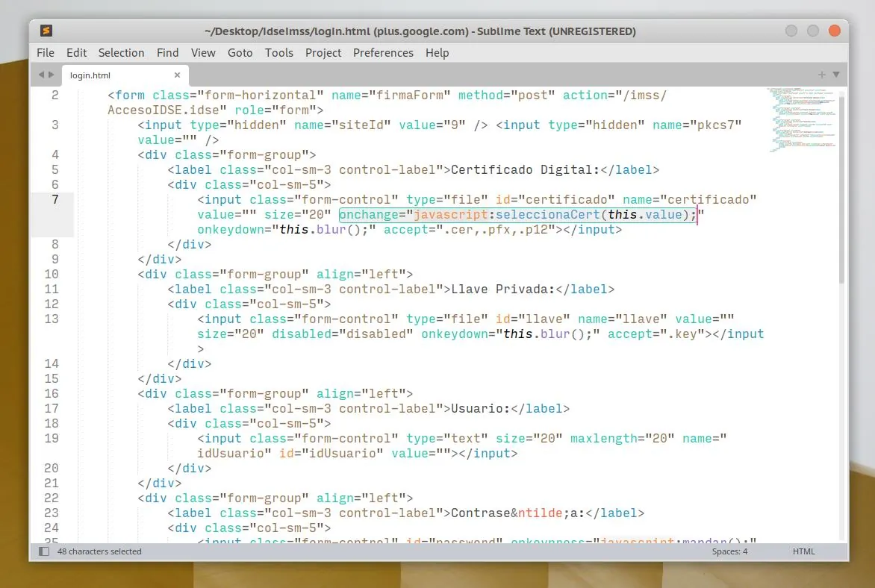Click the orange window close button
This screenshot has width=875, height=588.
pyautogui.click(x=835, y=31)
